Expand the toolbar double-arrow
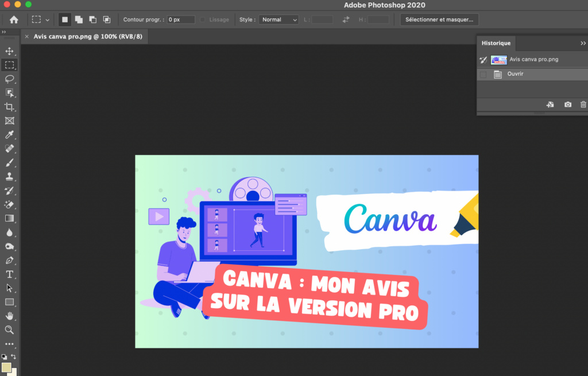The image size is (588, 376). 4,32
